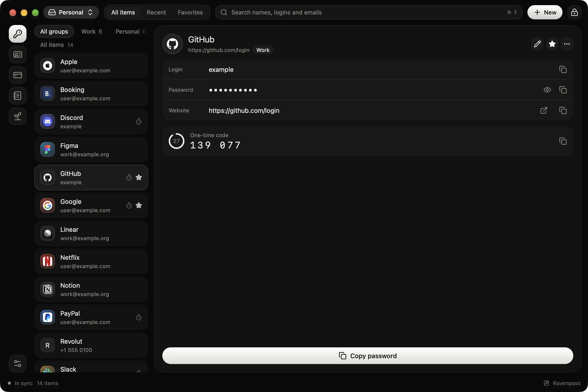This screenshot has height=392, width=588.
Task: Open the Personal vault switcher dropdown
Action: (71, 12)
